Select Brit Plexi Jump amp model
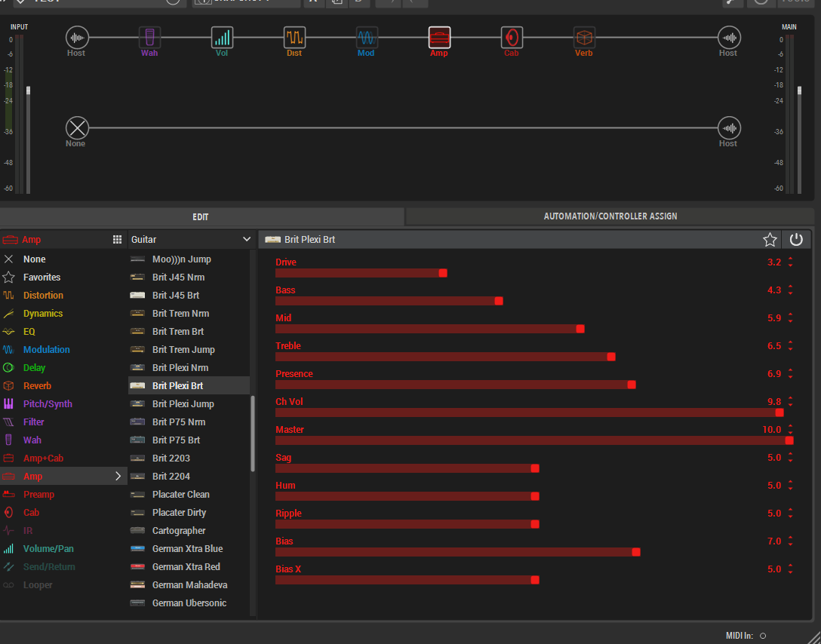The height and width of the screenshot is (644, 821). (x=189, y=404)
